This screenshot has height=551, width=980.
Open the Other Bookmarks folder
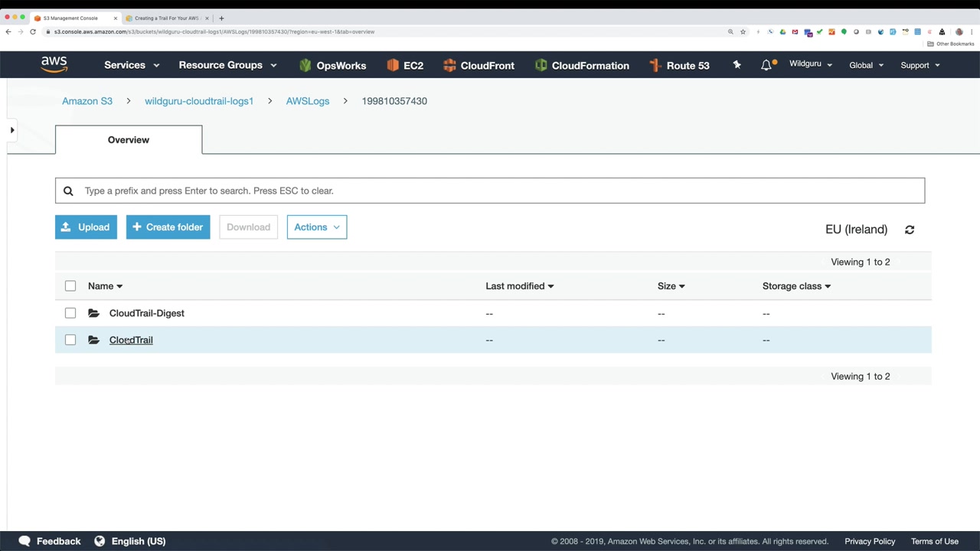tap(951, 44)
